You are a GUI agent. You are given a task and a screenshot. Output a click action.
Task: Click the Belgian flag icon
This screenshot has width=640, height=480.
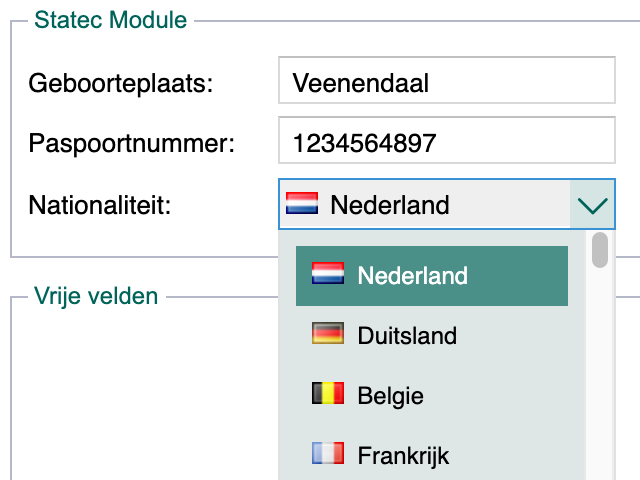tap(328, 393)
